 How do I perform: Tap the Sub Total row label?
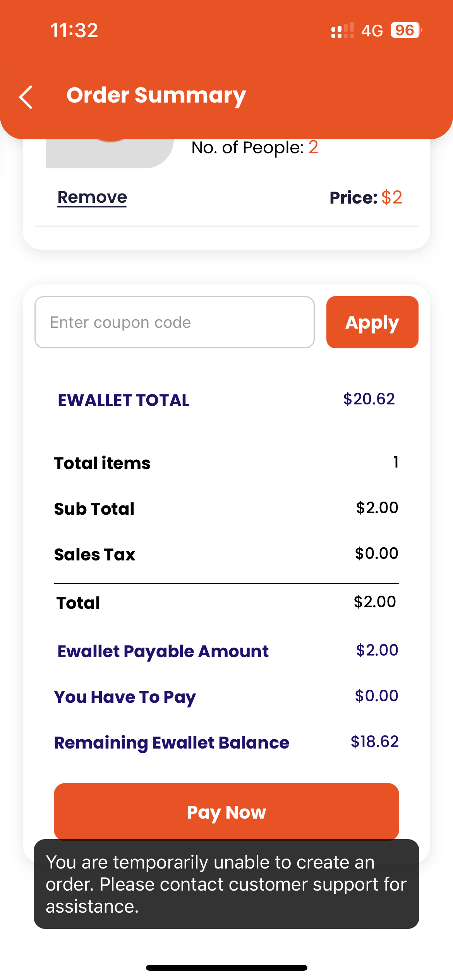click(94, 509)
